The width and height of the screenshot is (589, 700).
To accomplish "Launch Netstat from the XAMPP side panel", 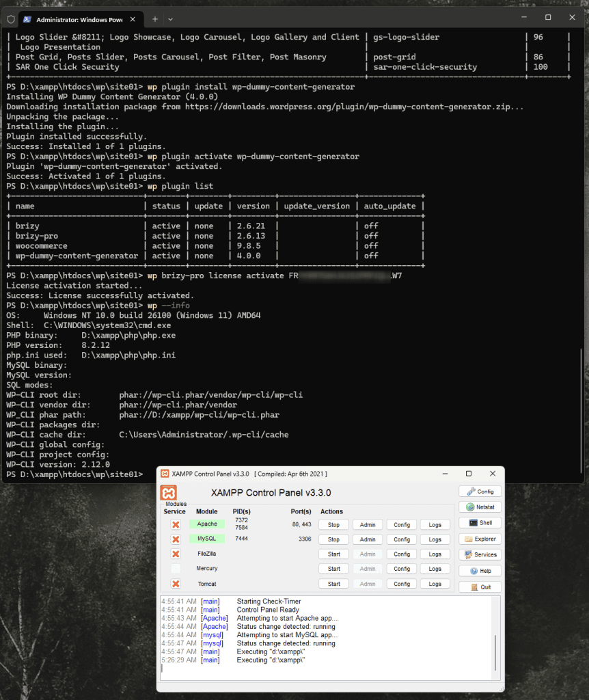I will coord(480,507).
